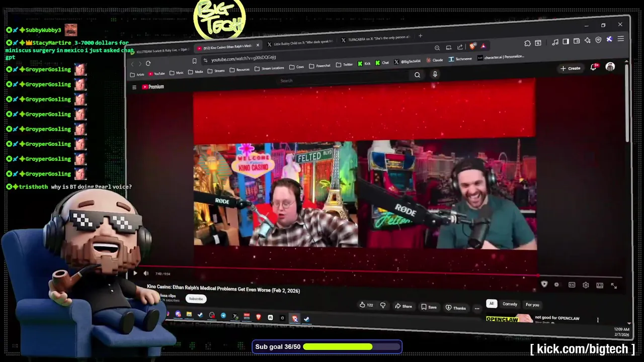Click the music note icon in browser toolbar
The width and height of the screenshot is (644, 362).
pos(555,42)
